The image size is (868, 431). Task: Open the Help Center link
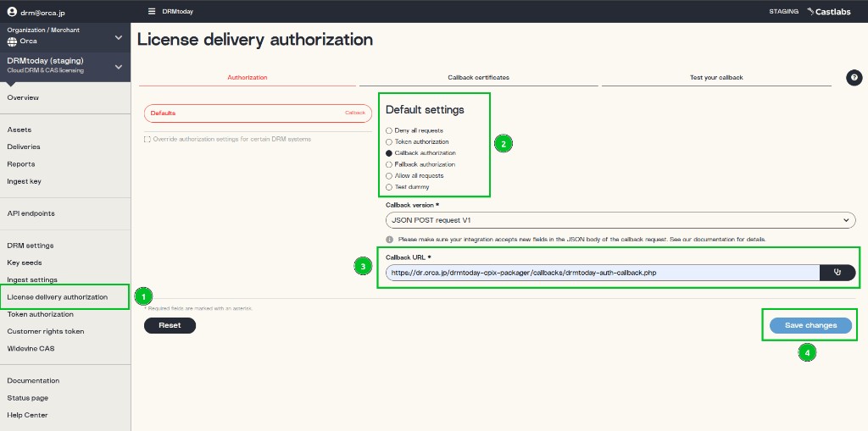click(x=27, y=415)
